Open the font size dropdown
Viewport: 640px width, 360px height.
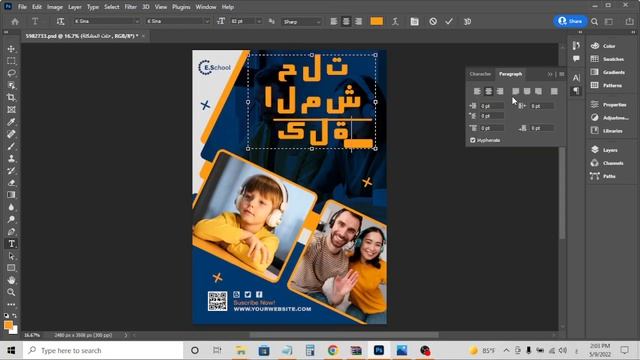(259, 21)
